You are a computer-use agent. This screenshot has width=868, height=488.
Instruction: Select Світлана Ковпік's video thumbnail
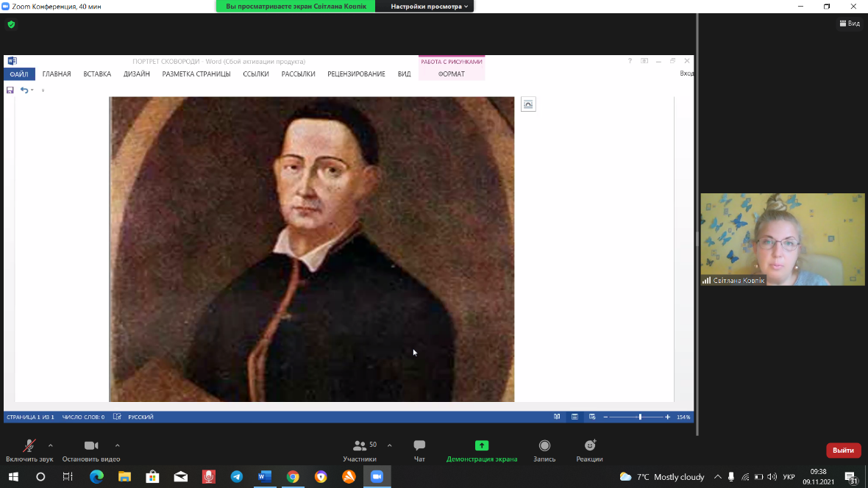(783, 240)
